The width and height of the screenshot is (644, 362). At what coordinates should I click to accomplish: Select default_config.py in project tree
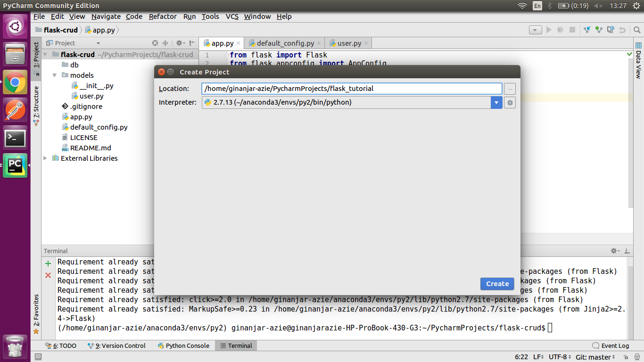coord(99,127)
